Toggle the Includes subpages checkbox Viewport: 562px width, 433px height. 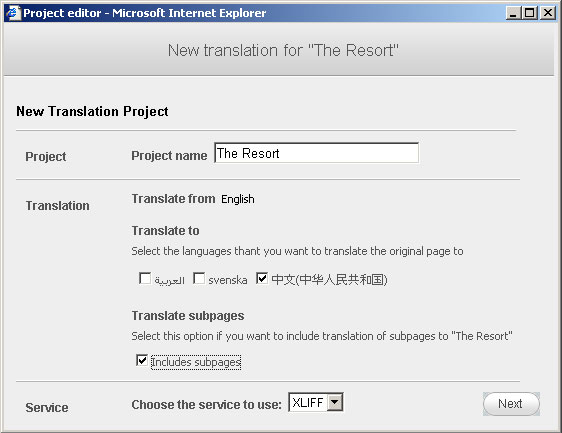point(142,360)
